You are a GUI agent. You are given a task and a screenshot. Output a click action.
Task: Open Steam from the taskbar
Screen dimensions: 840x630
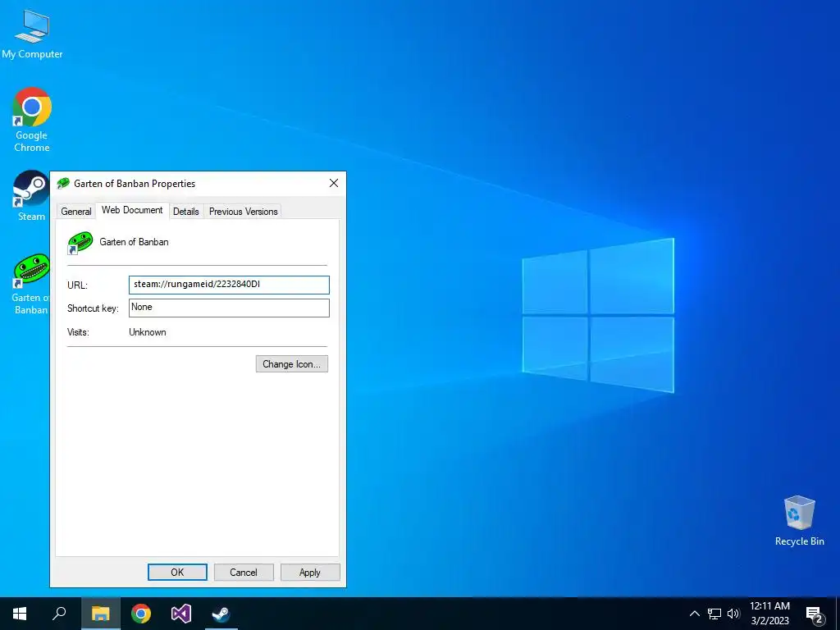point(221,614)
